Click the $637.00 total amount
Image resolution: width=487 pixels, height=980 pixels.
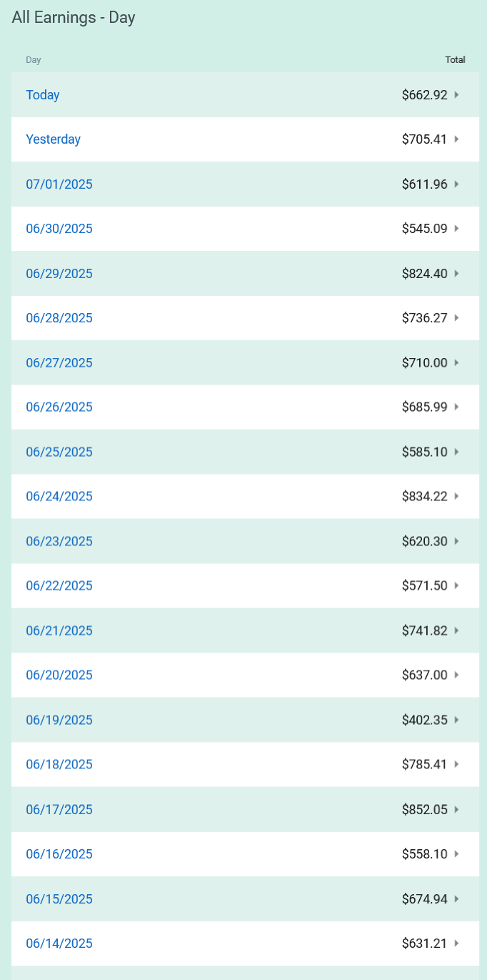click(x=424, y=675)
